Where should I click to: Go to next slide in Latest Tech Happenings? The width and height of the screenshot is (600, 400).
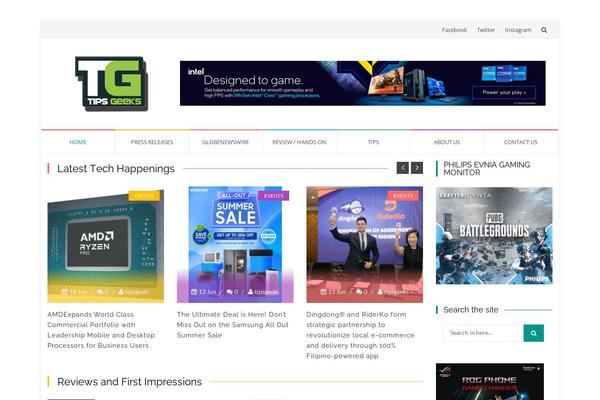[x=417, y=168]
